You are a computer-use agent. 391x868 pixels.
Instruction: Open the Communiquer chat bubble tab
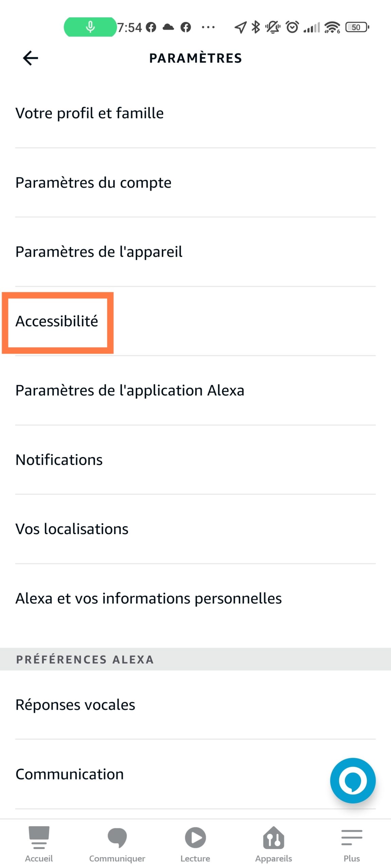[x=117, y=844]
